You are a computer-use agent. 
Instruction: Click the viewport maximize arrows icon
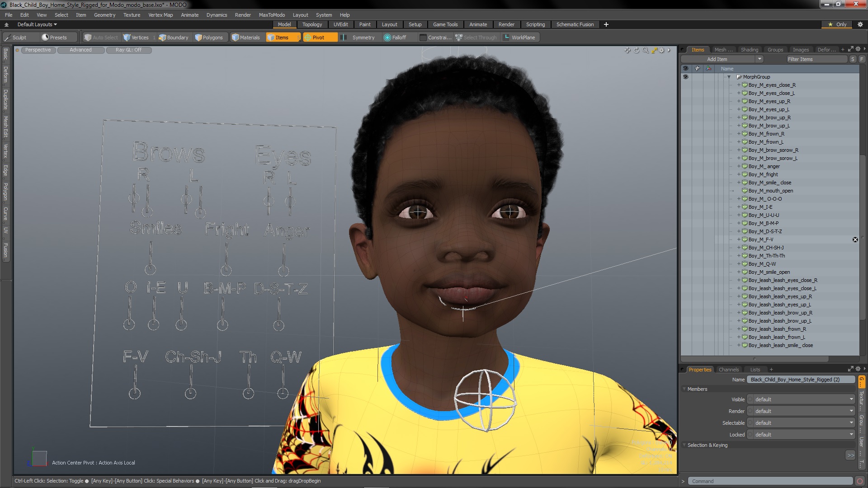point(654,50)
